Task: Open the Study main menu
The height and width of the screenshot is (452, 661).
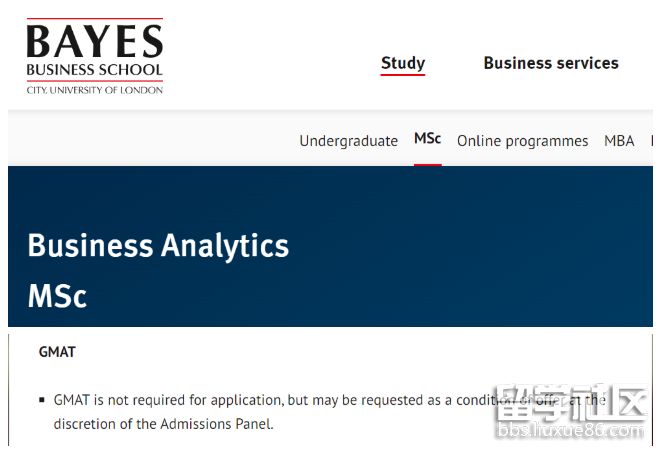Action: [x=403, y=62]
